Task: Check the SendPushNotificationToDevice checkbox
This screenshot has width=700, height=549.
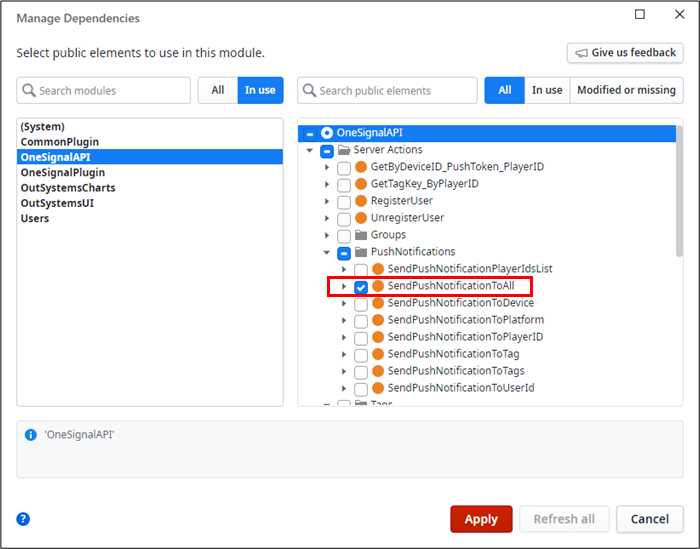Action: tap(361, 303)
